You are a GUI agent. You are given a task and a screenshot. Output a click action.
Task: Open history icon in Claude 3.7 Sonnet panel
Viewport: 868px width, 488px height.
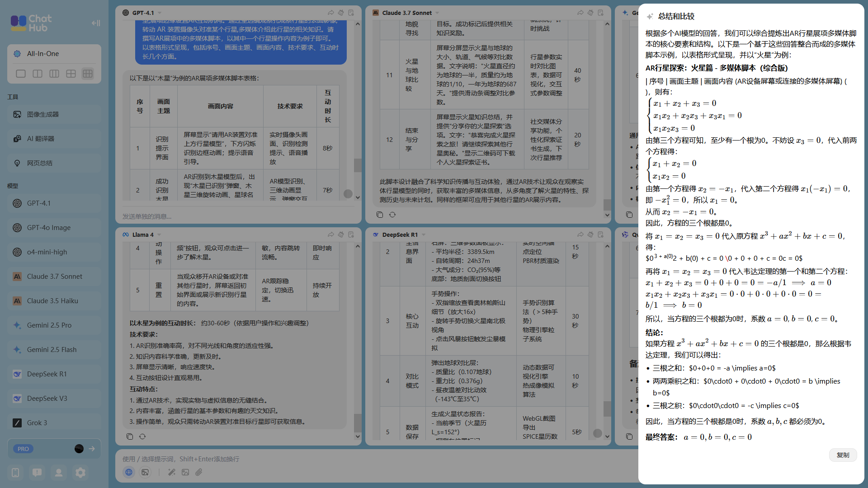[600, 13]
